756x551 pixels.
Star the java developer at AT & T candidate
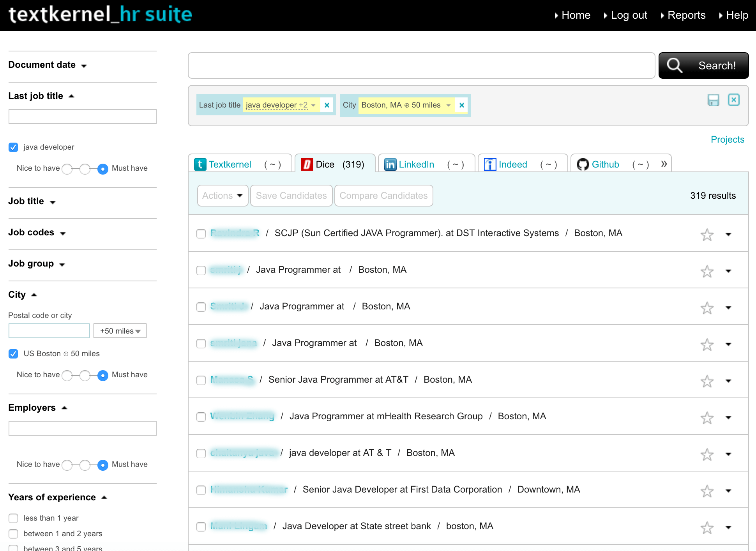[707, 454]
